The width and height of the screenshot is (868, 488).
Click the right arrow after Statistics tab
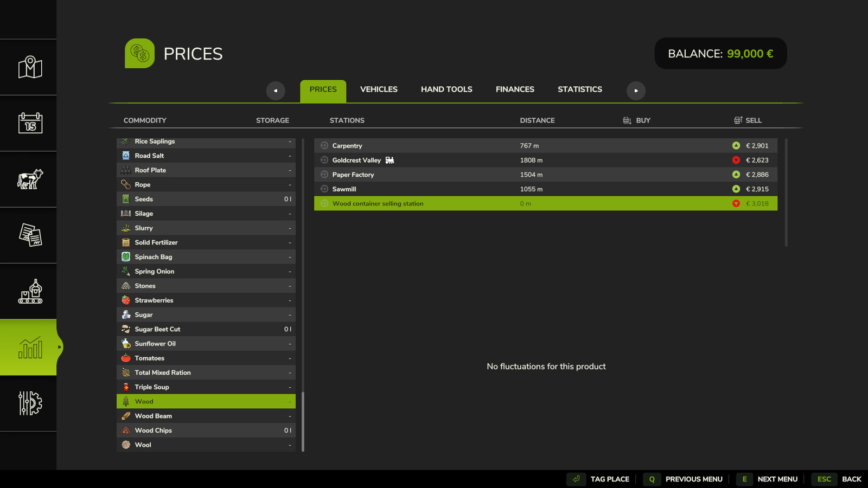click(636, 91)
